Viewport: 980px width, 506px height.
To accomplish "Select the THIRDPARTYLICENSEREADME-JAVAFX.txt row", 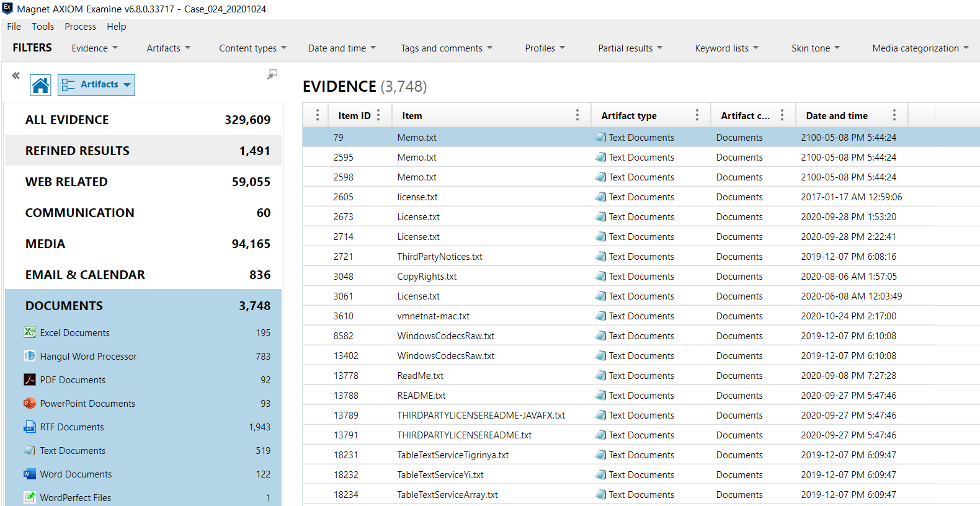I will (641, 415).
